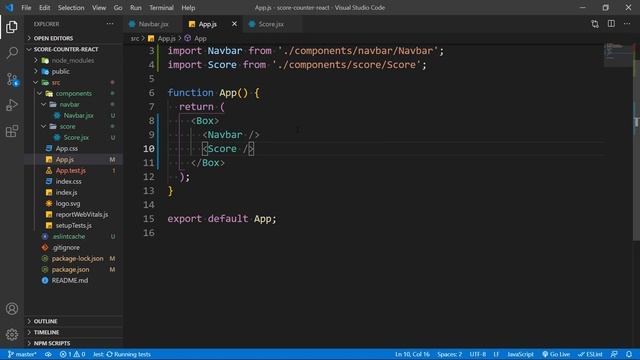Synchronize changes cloud icon in status bar
This screenshot has width=640, height=360.
pos(48,354)
